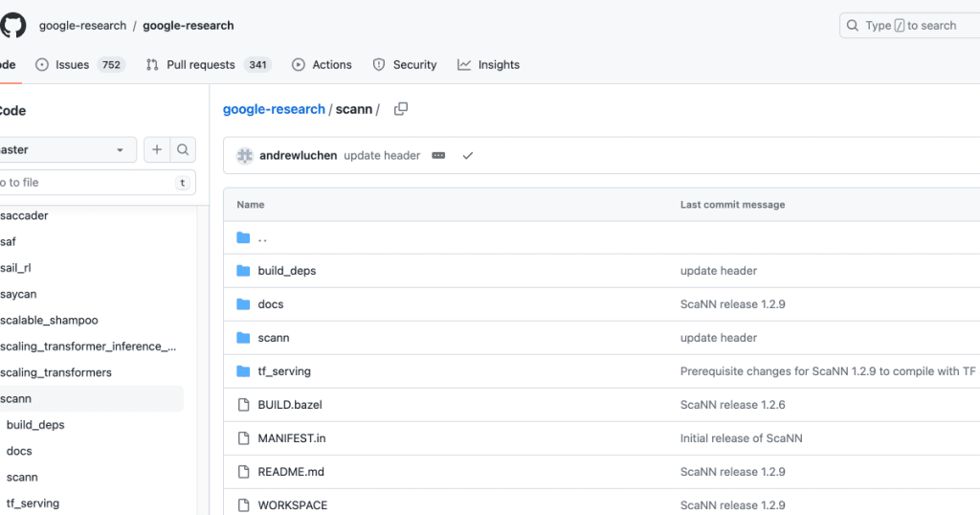Viewport: 980px width, 515px height.
Task: Open the WORKSPACE file
Action: click(x=293, y=505)
